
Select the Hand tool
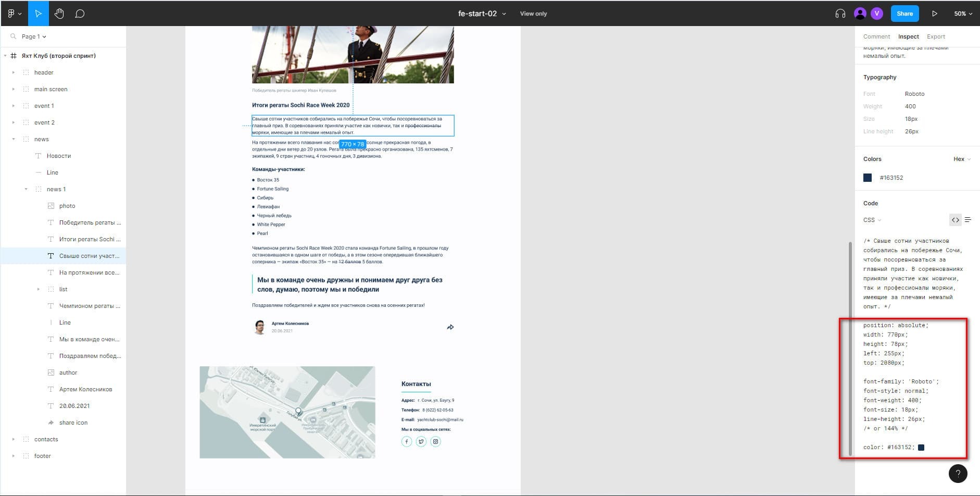[59, 14]
